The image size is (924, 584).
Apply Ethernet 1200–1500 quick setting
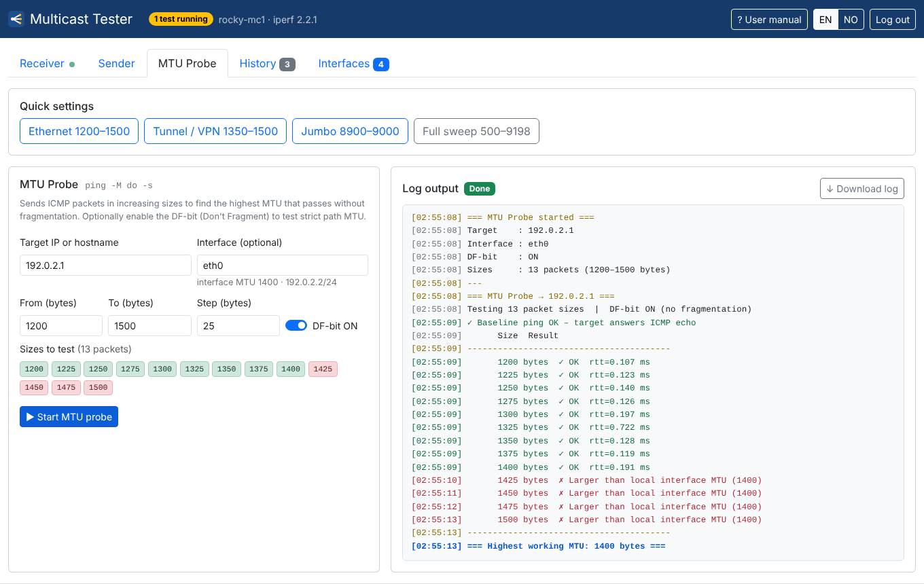tap(79, 131)
